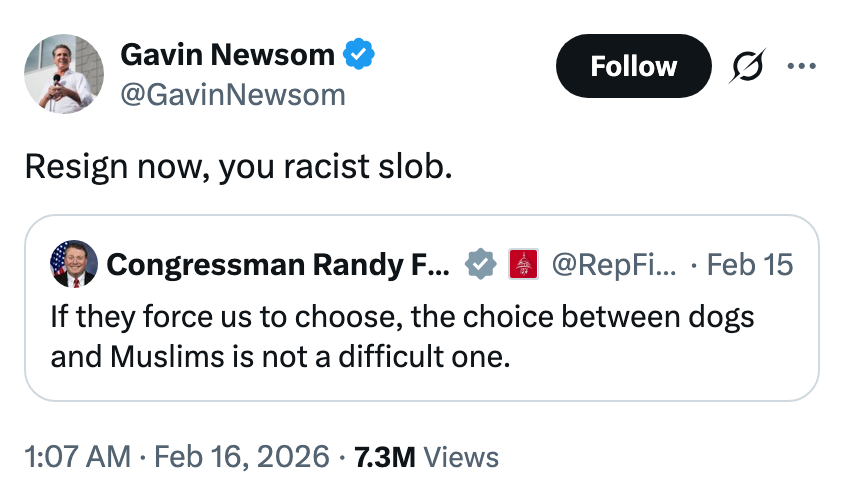Image resolution: width=848 pixels, height=502 pixels.
Task: Click the Views label beside 7.3M
Action: click(461, 457)
